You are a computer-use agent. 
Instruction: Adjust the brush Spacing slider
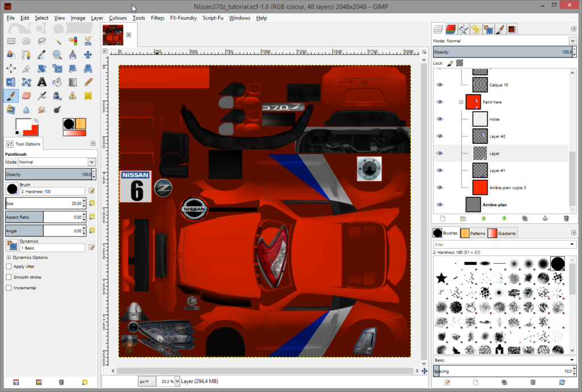pos(502,371)
